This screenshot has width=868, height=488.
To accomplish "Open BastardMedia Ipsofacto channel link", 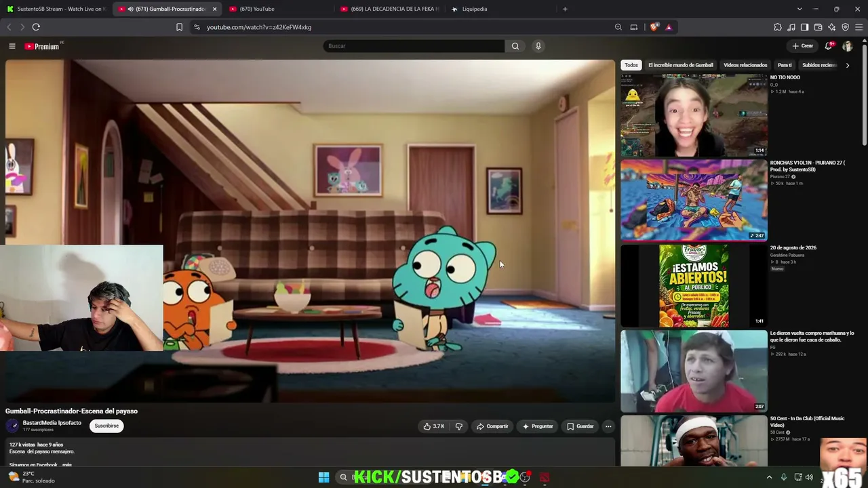I will [x=52, y=423].
